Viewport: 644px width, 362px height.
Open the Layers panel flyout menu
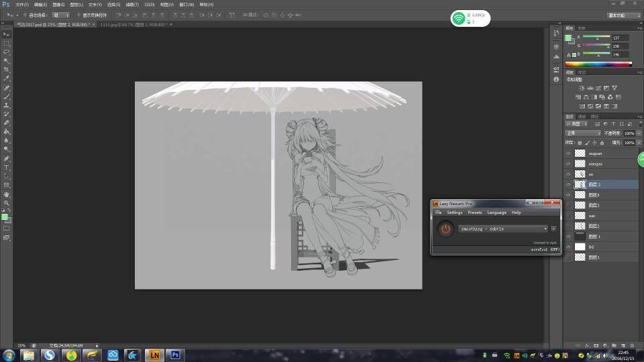click(x=640, y=117)
